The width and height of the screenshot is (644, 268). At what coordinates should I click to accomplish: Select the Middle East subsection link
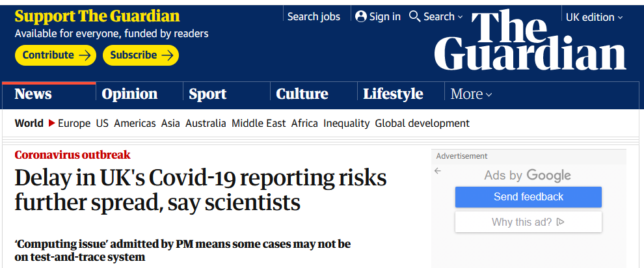click(259, 123)
